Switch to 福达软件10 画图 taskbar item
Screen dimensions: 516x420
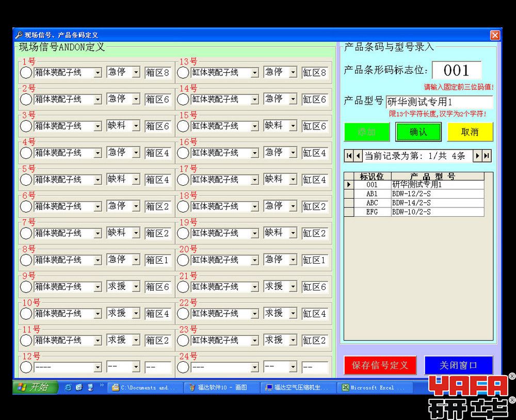[x=222, y=387]
